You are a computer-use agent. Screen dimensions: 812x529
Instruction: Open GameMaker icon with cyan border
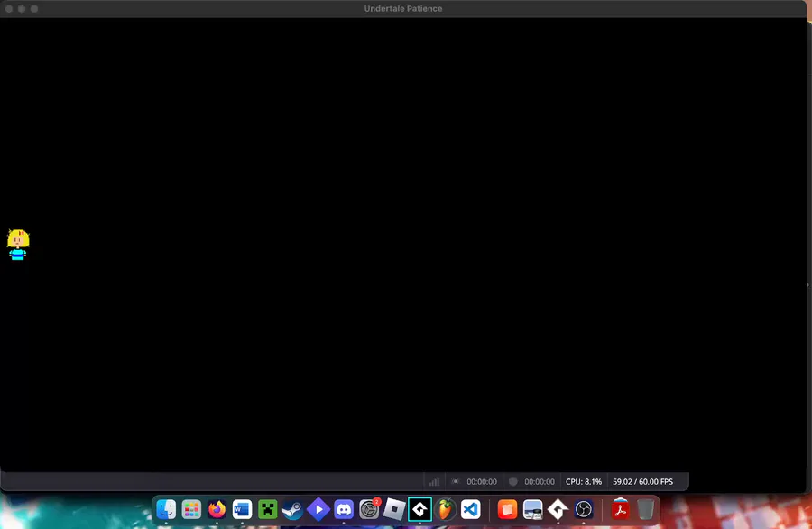tap(420, 509)
